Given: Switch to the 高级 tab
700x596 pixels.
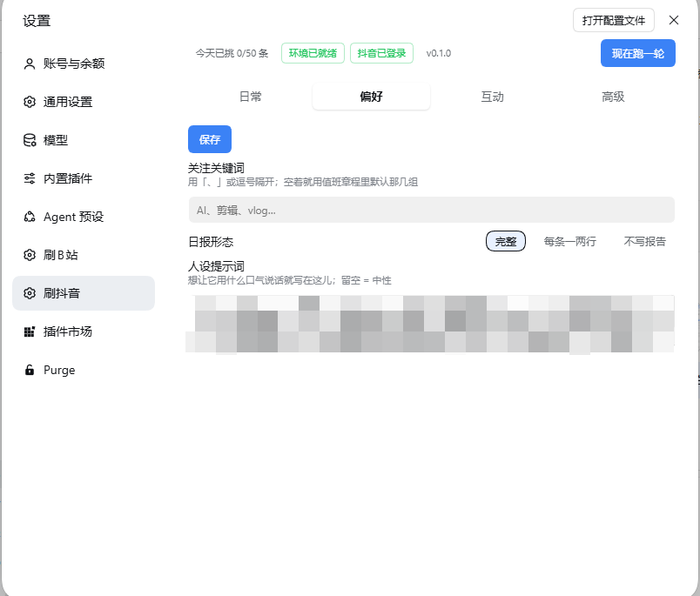Looking at the screenshot, I should pyautogui.click(x=613, y=97).
